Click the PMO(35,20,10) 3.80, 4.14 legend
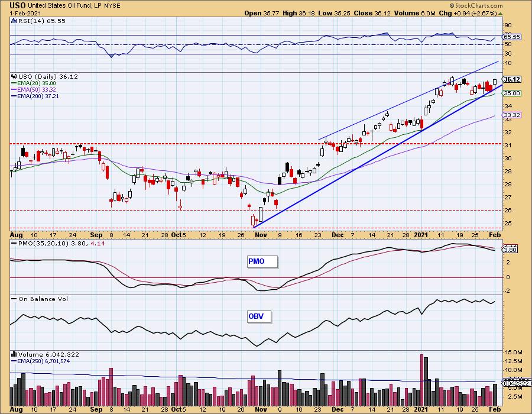Image resolution: width=532 pixels, height=414 pixels. tap(61, 244)
